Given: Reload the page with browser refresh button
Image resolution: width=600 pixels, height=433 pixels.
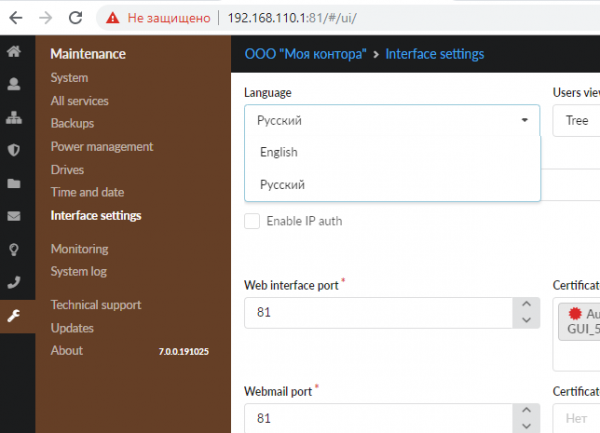Looking at the screenshot, I should coord(75,17).
